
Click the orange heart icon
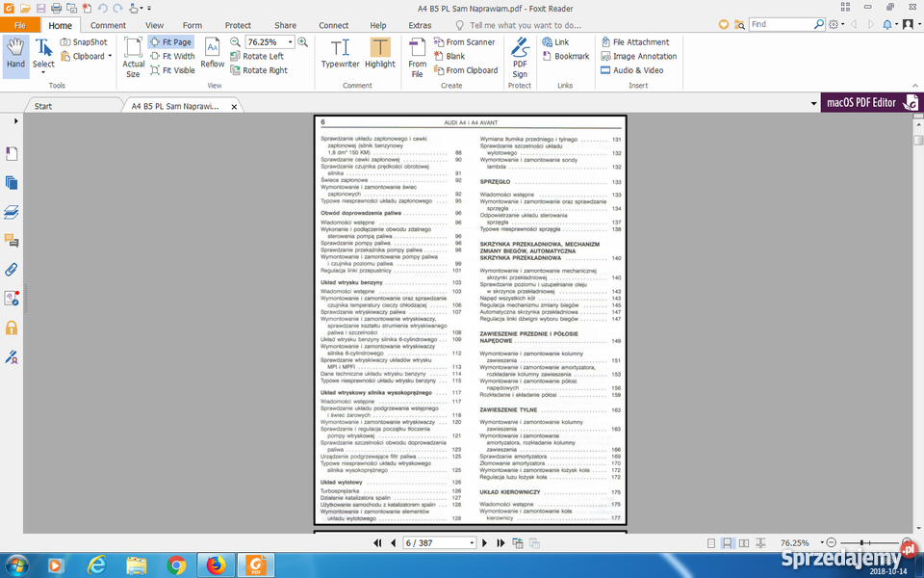click(x=724, y=25)
